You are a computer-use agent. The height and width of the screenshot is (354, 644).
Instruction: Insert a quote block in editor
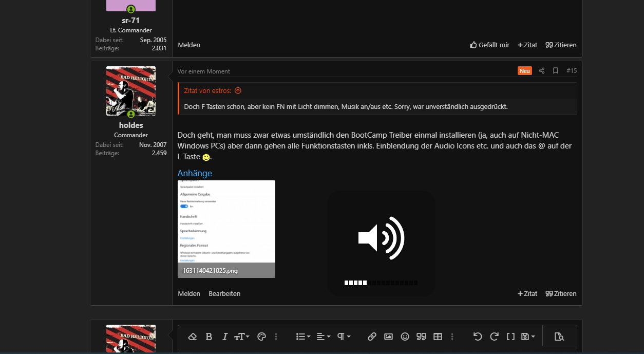(422, 337)
